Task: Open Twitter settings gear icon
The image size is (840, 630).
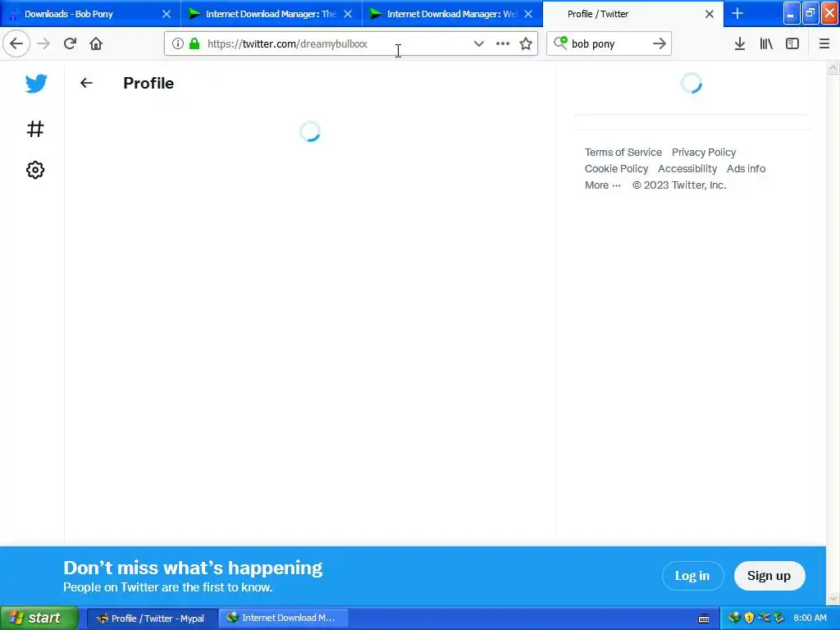Action: pyautogui.click(x=35, y=170)
